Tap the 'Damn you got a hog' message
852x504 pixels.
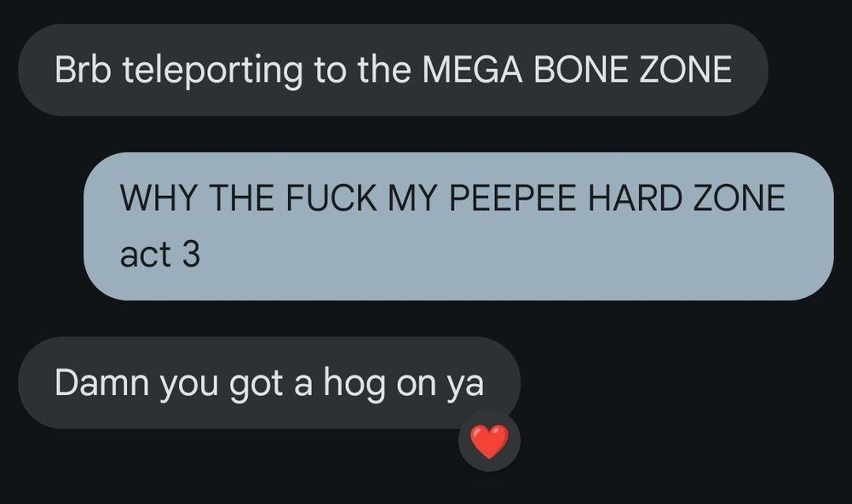269,383
